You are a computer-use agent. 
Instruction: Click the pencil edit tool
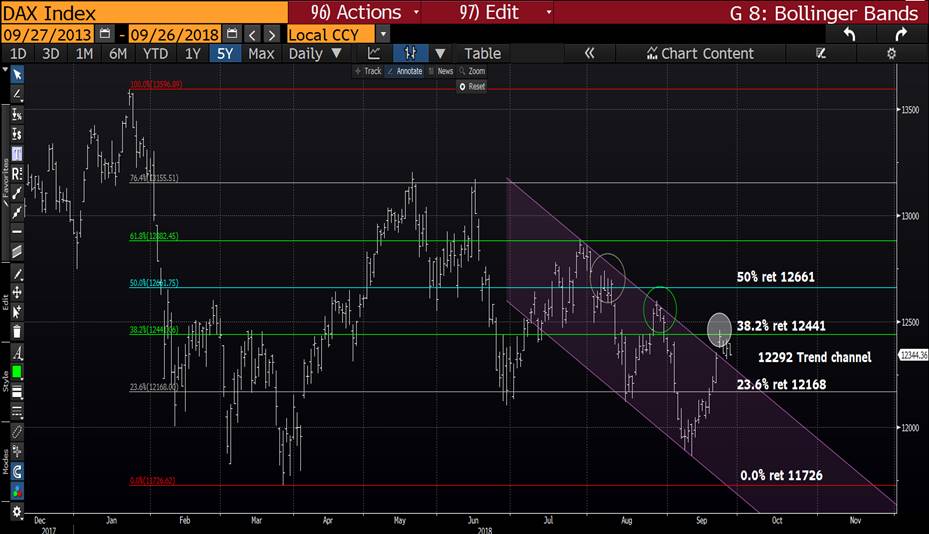click(17, 273)
